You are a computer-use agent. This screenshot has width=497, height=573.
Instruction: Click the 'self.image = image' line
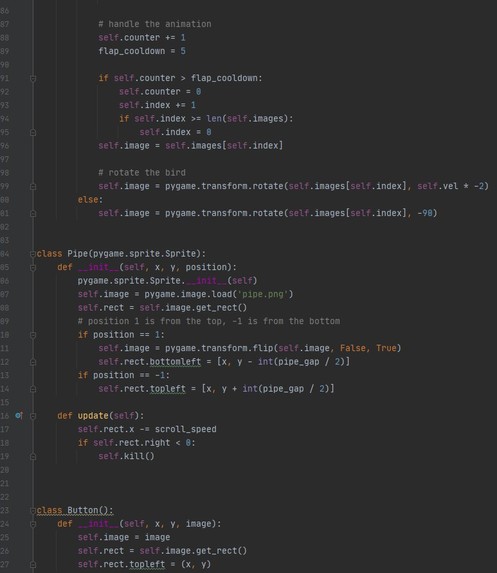pyautogui.click(x=124, y=538)
